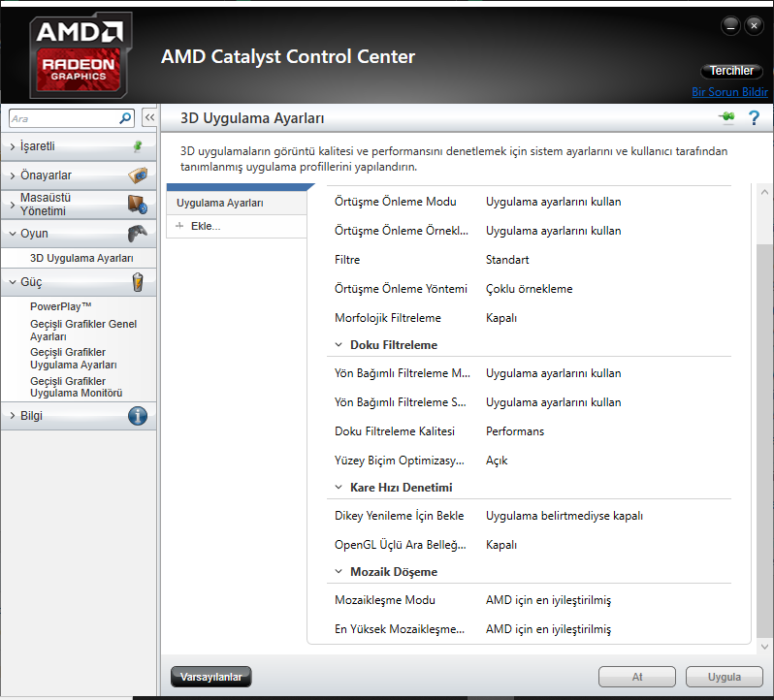Click the Doku Filtreleme Kalitesi label
The height and width of the screenshot is (700, 774).
(395, 431)
